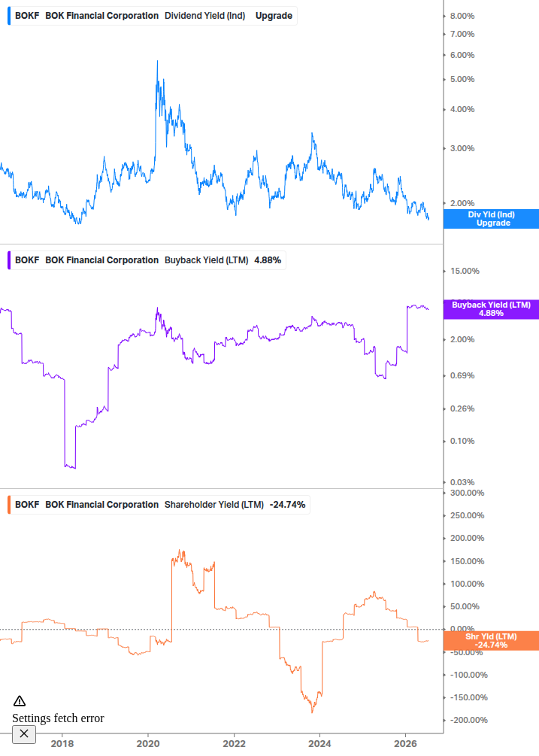539x756 pixels.
Task: Click the Dividend Yield (Ind) legend label
Action: pos(204,16)
